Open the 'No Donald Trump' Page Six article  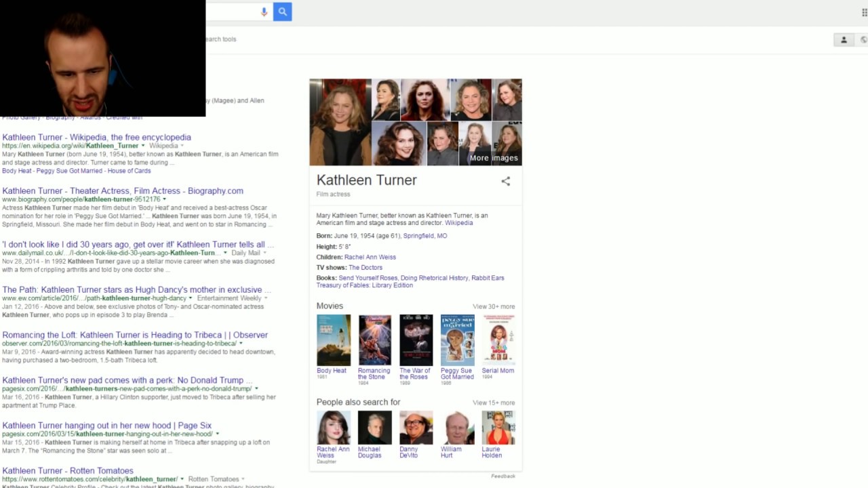127,380
